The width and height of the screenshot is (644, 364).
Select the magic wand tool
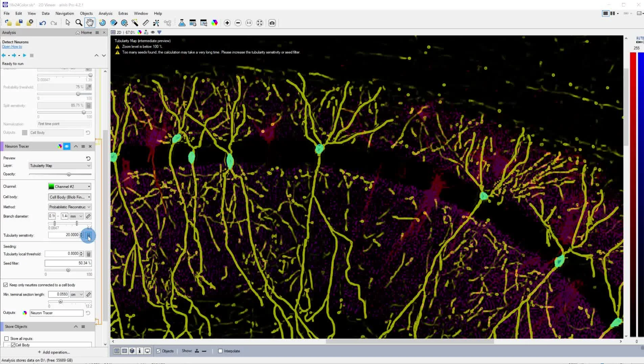pyautogui.click(x=135, y=23)
